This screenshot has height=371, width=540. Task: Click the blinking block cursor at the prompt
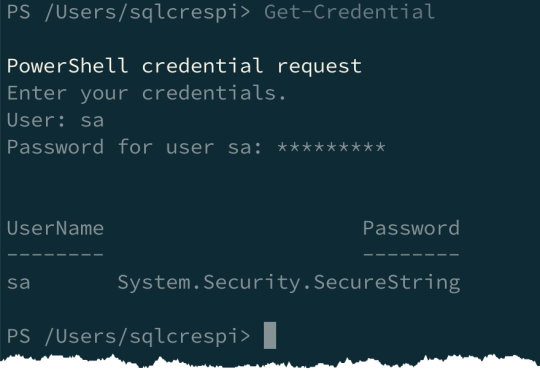point(270,336)
